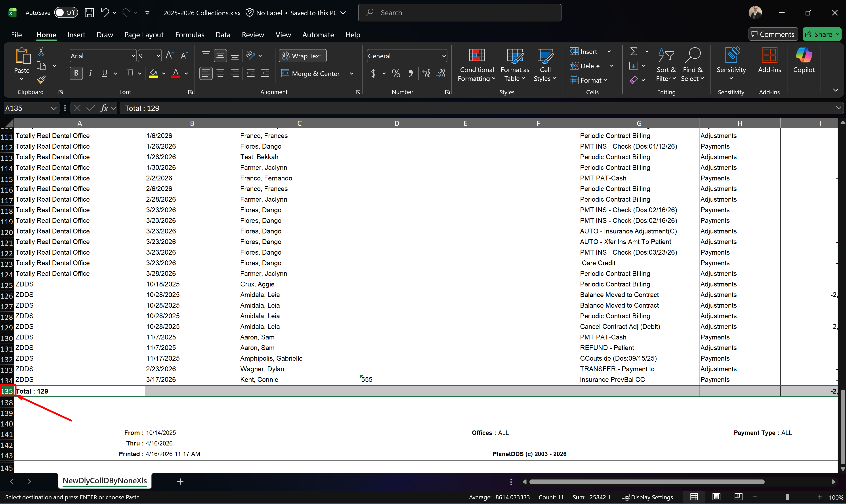Click Increase Indent icon
This screenshot has width=846, height=504.
265,73
